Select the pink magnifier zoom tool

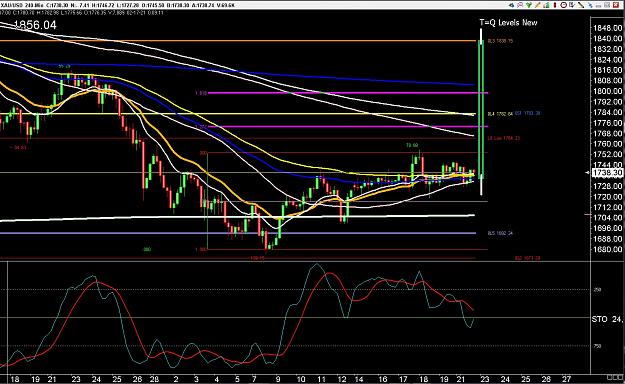[520, 5]
